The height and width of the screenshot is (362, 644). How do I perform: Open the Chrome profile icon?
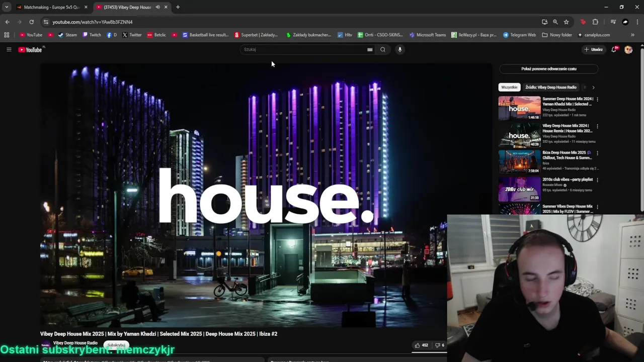point(625,22)
